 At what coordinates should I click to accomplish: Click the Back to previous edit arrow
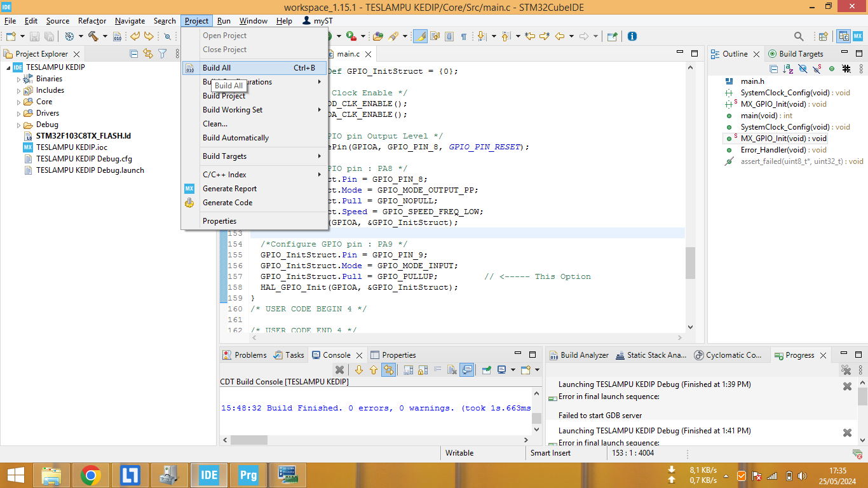click(x=135, y=36)
